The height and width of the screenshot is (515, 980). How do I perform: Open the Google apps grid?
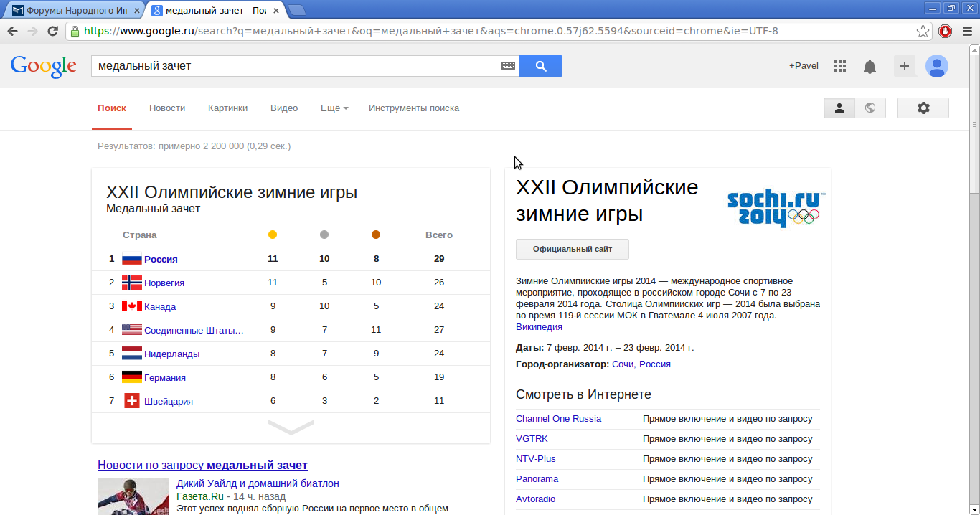click(840, 66)
